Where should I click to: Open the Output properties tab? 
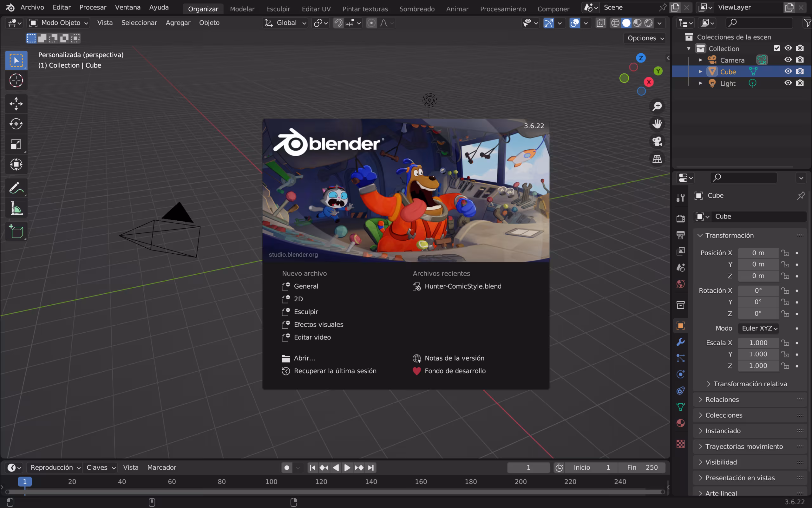click(x=681, y=235)
